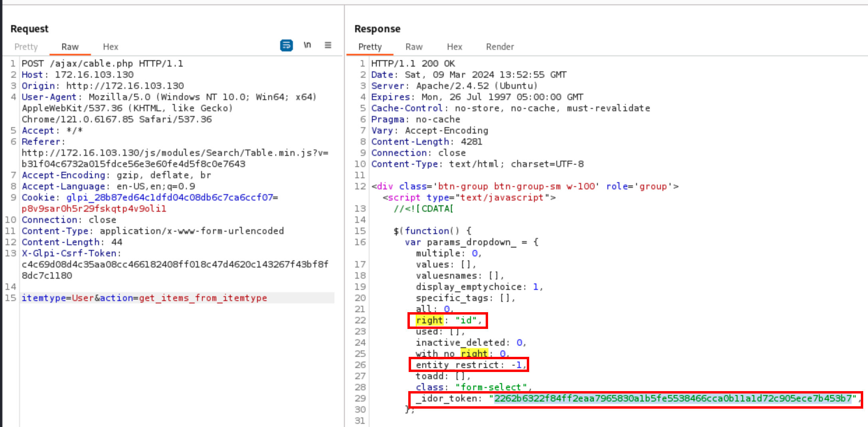Click the Accept-Language header line
868x427 pixels.
click(108, 186)
